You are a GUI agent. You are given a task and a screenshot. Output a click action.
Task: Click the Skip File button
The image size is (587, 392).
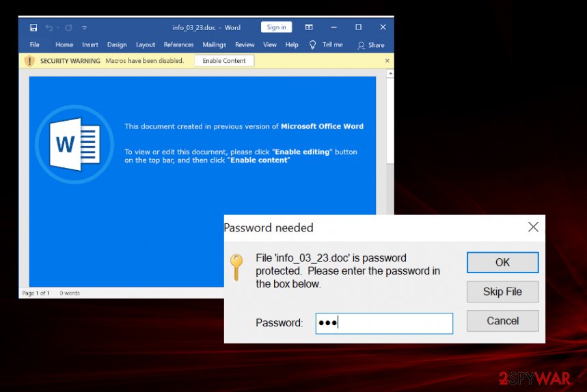[502, 292]
